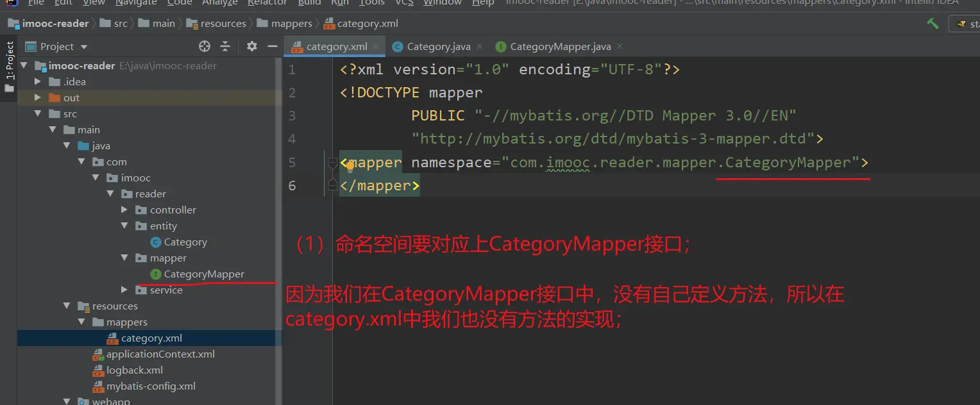This screenshot has height=405, width=980.
Task: Select CategoryMapper interface in project tree
Action: click(203, 274)
